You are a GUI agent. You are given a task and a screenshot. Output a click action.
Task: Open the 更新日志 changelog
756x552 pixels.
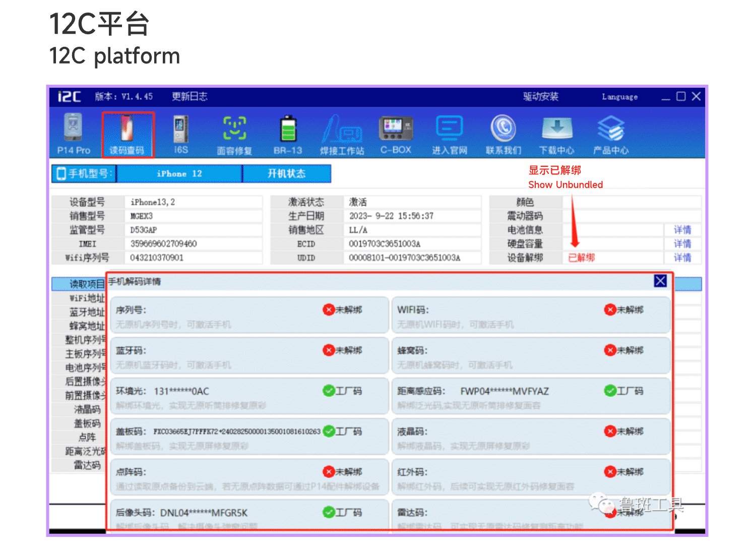tap(190, 96)
